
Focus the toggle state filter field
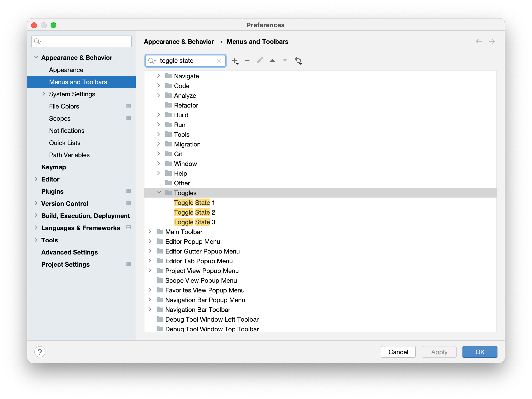(186, 61)
